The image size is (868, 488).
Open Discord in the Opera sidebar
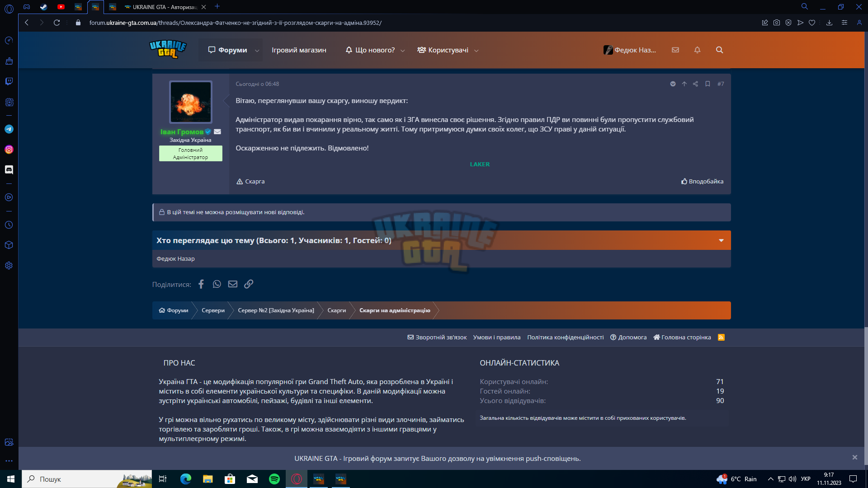[9, 169]
